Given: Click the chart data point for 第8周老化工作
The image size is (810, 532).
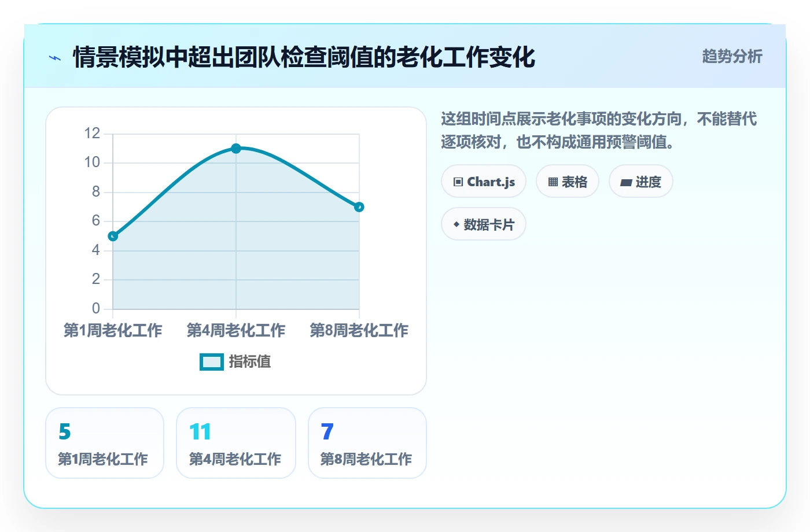Looking at the screenshot, I should point(359,207).
